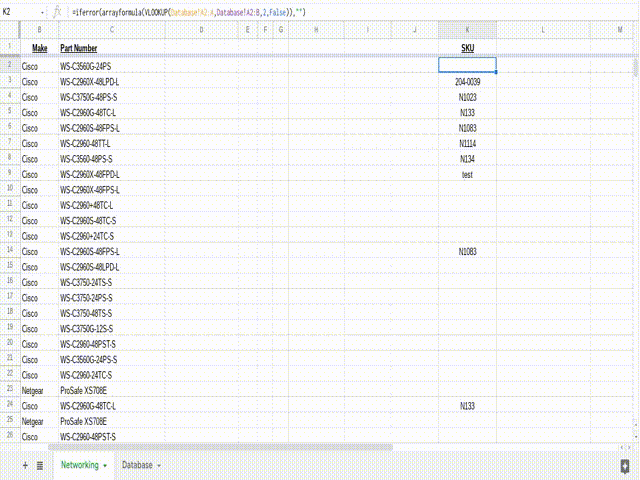Click Netgear make cell in row 25
Viewport: 640px width, 480px height.
click(x=39, y=422)
